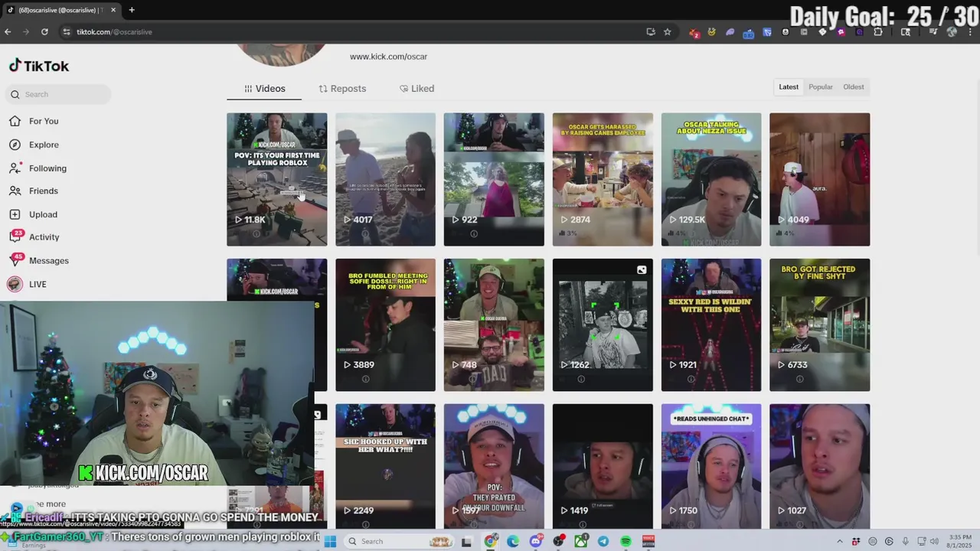Click the Windows taskbar search box
This screenshot has height=551, width=980.
point(398,541)
